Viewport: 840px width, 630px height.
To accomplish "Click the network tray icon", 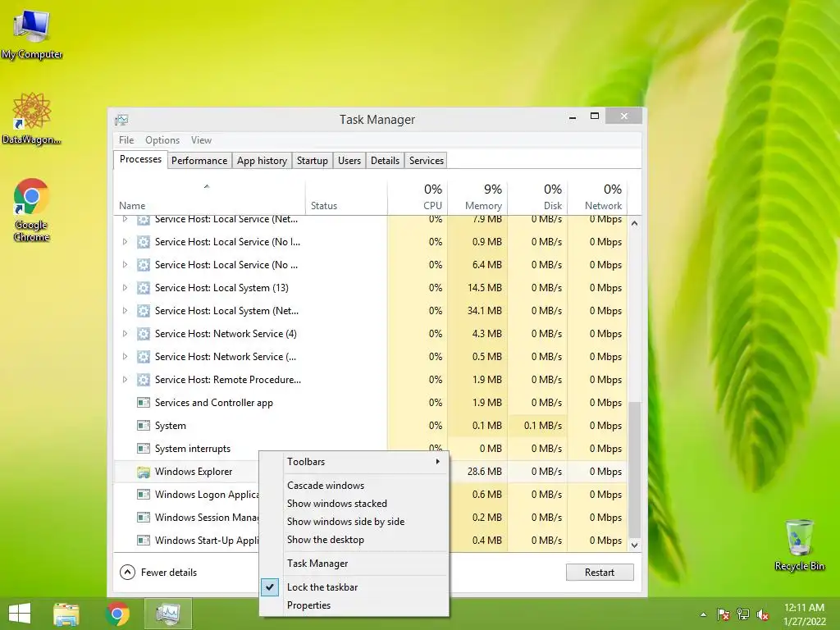I will pyautogui.click(x=743, y=614).
